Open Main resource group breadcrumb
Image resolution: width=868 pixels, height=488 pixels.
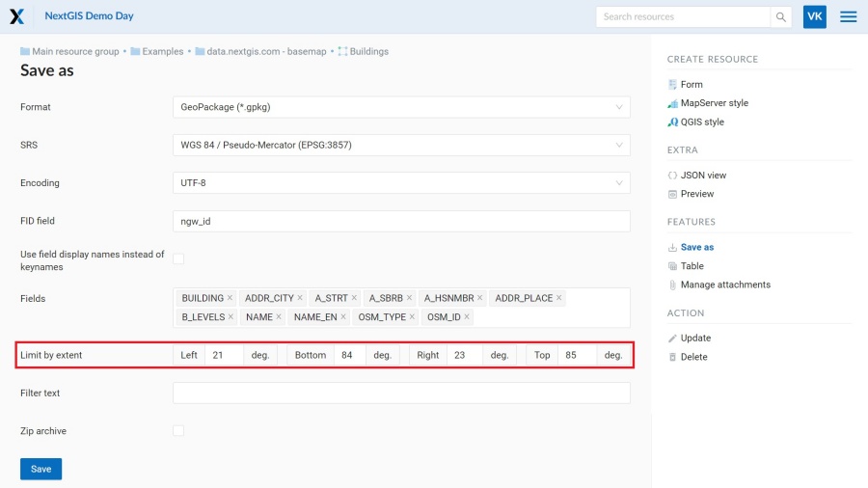click(x=75, y=51)
